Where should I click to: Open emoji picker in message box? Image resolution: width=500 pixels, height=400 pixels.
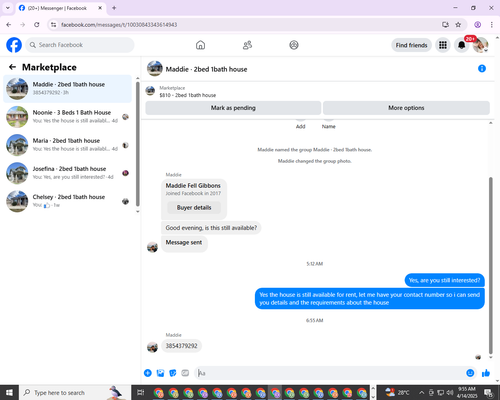[470, 373]
